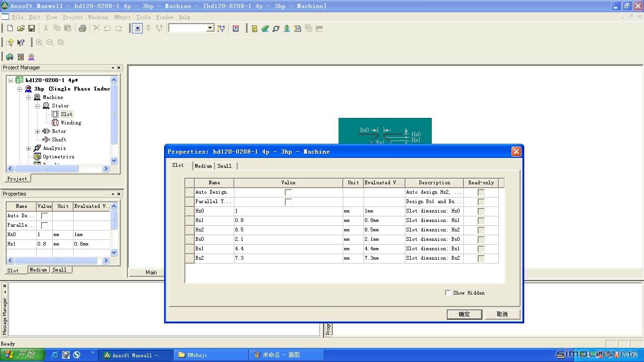This screenshot has height=362, width=644.
Task: Collapse the 3hp Single Phase Induction node
Action: click(20, 89)
